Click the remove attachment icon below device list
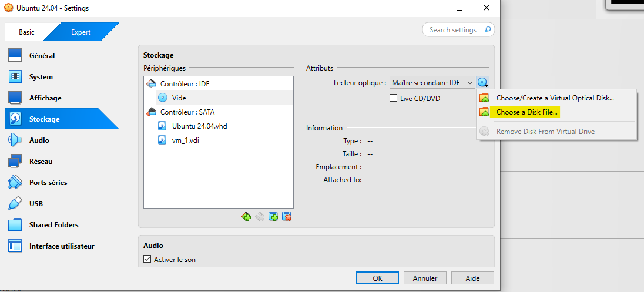This screenshot has width=644, height=292. point(287,216)
